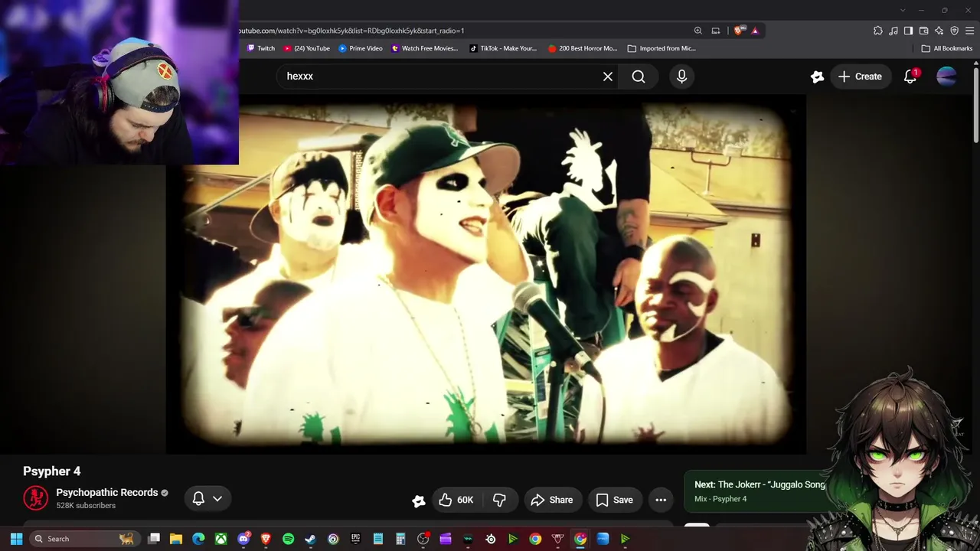Image resolution: width=980 pixels, height=551 pixels.
Task: Open Epic Games Launcher from the taskbar
Action: pos(355,539)
